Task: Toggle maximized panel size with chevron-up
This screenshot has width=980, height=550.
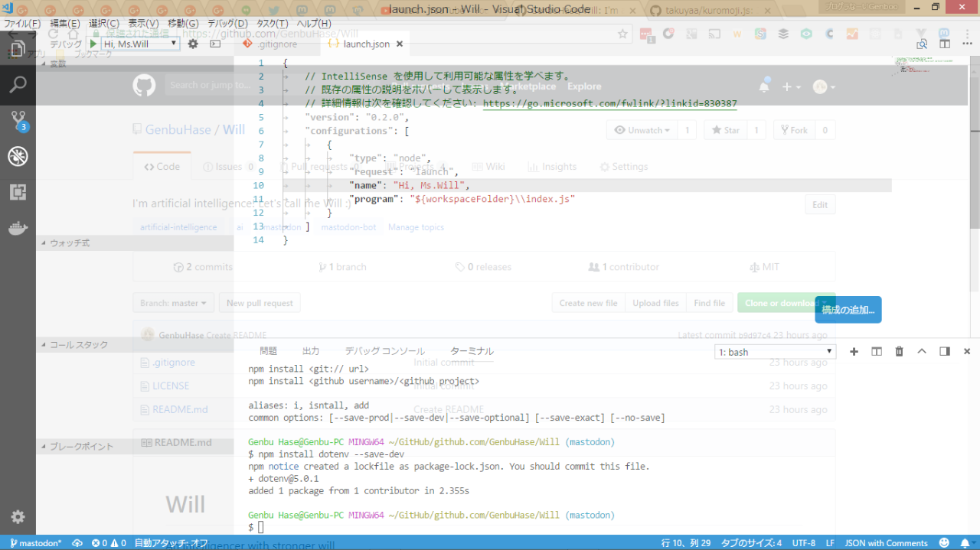Action: pyautogui.click(x=922, y=351)
